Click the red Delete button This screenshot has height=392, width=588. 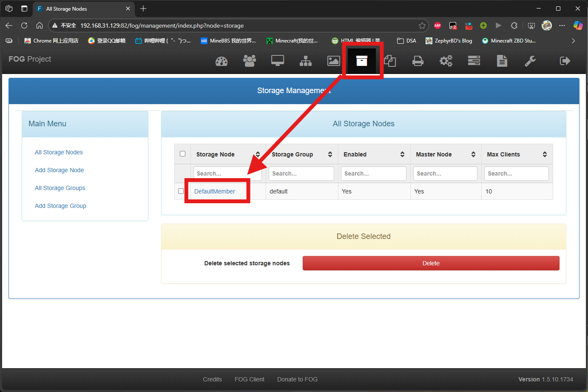(431, 263)
